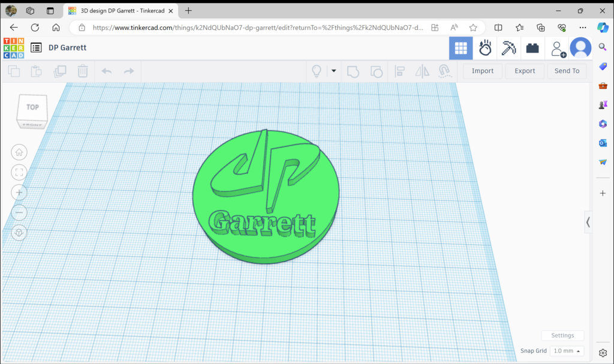This screenshot has width=614, height=364.
Task: Rename the DP Garrett design title
Action: [67, 48]
